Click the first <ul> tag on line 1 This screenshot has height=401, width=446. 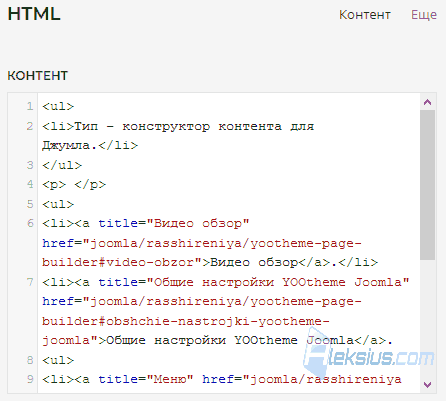click(x=58, y=106)
